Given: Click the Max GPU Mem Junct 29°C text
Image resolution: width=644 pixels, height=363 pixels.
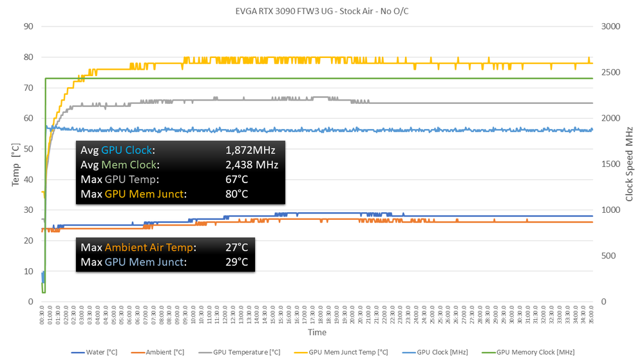Looking at the screenshot, I should click(x=166, y=262).
